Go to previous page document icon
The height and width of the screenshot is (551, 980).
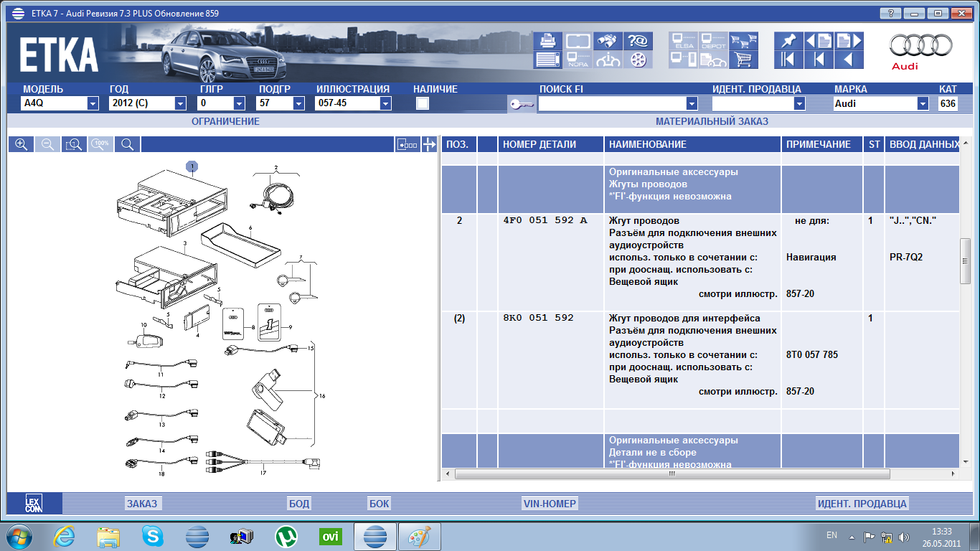[x=819, y=41]
